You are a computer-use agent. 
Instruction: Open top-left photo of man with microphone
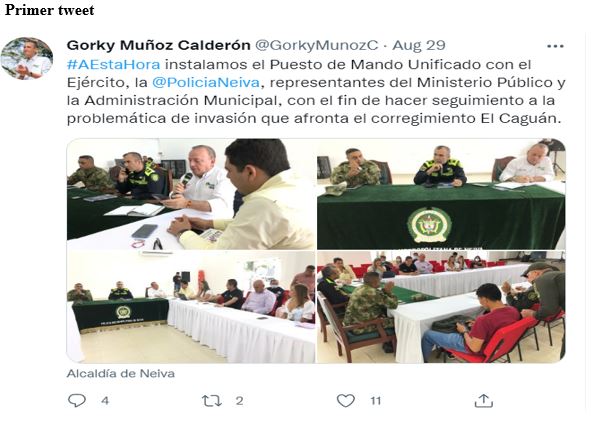(x=191, y=194)
